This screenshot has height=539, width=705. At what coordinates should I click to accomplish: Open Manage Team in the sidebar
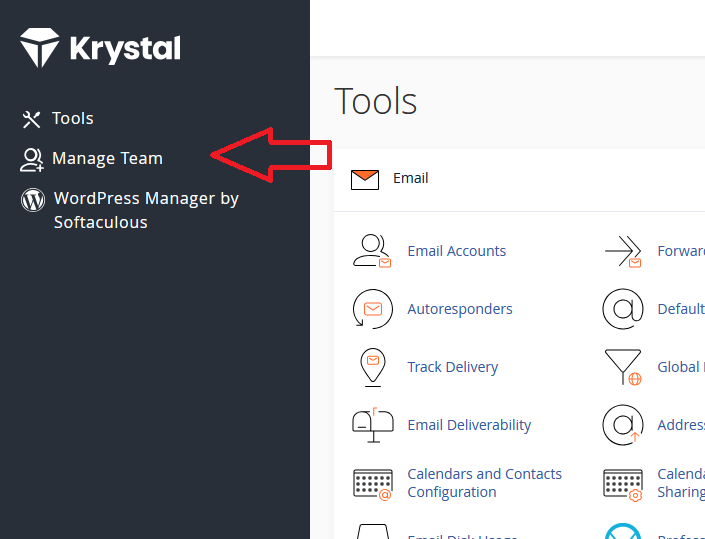[x=107, y=158]
